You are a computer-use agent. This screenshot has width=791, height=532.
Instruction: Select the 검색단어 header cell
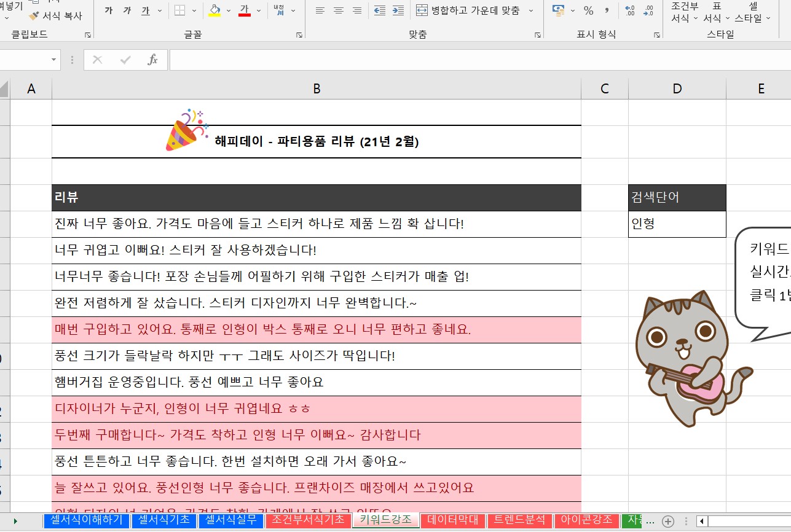click(x=677, y=198)
